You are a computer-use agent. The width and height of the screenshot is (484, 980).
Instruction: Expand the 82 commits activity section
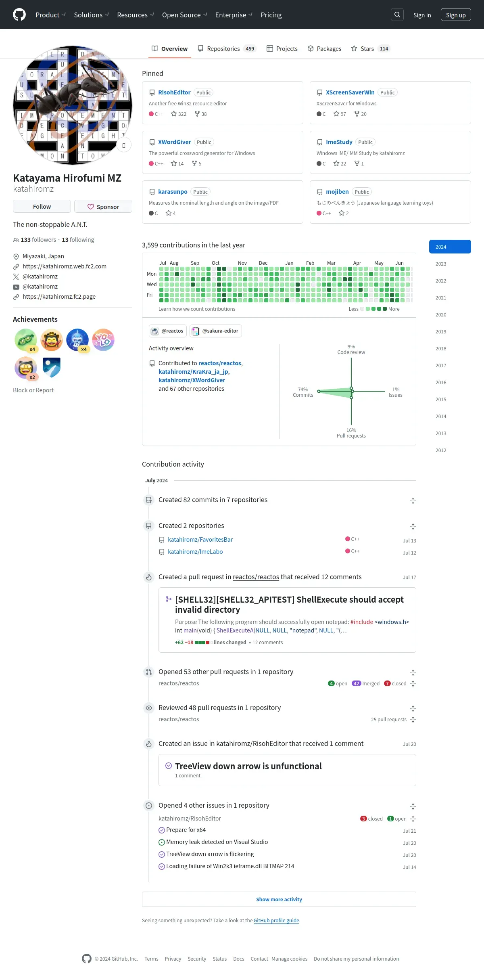pyautogui.click(x=413, y=501)
